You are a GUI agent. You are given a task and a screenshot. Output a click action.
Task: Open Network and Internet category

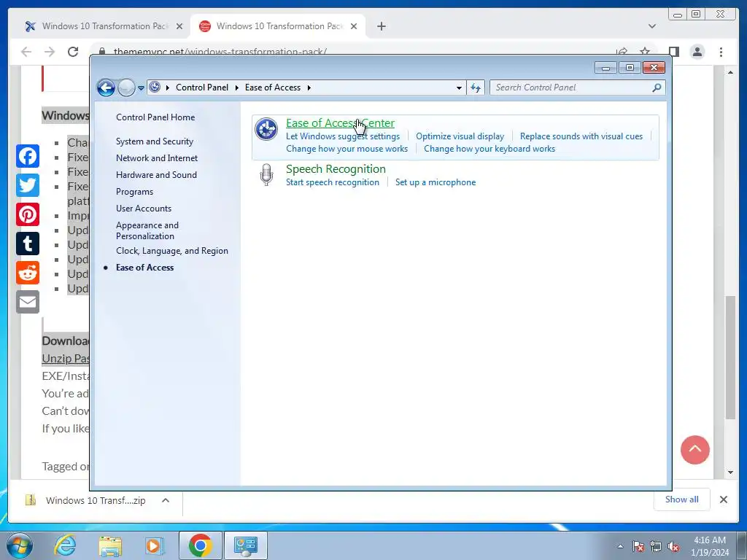click(157, 158)
